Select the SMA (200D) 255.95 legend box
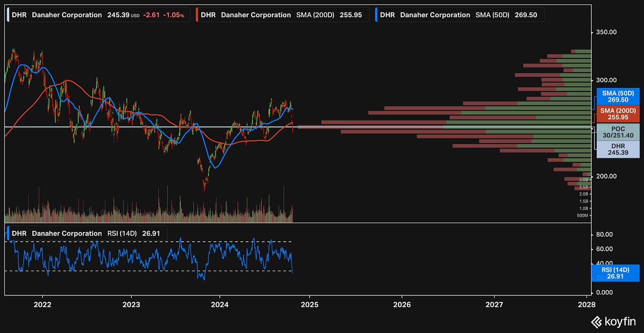Screen dimensions: 644x333 [x=282, y=15]
